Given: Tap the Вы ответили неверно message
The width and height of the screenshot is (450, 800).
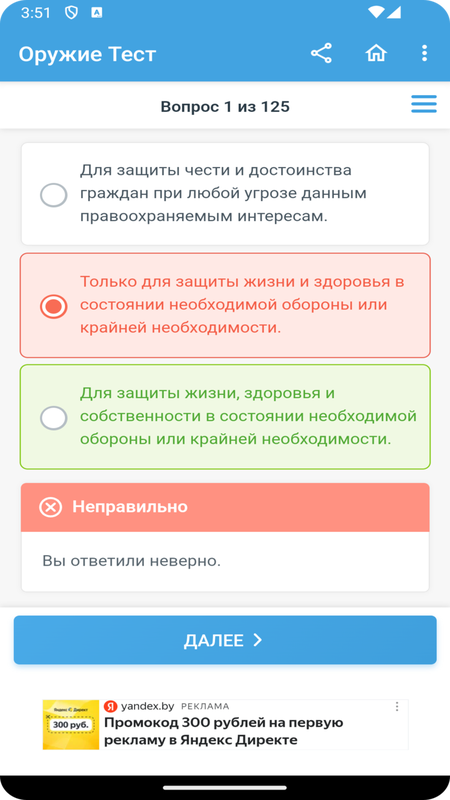Looking at the screenshot, I should pyautogui.click(x=132, y=561).
